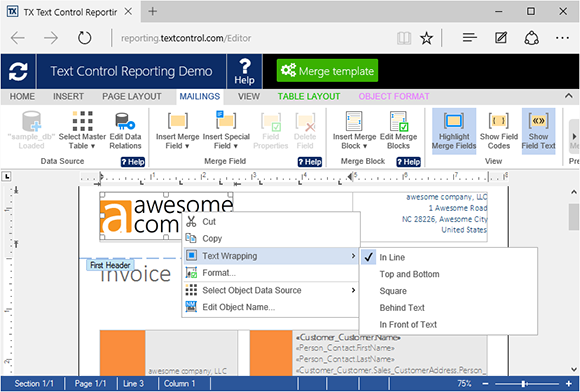This screenshot has width=580, height=392.
Task: Open the VIEW ribbon tab
Action: [x=249, y=97]
